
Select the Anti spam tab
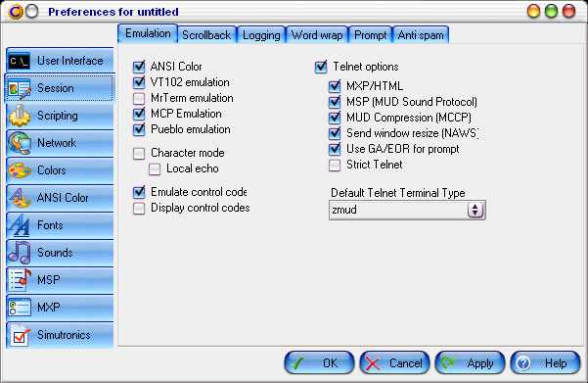click(421, 35)
